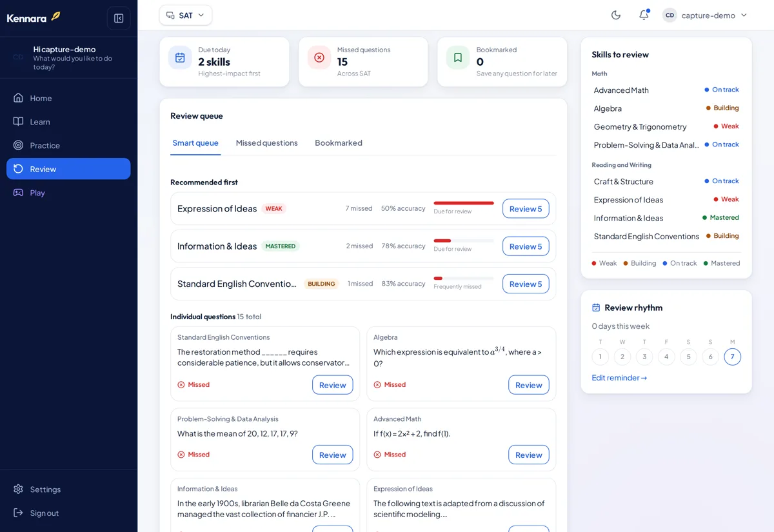Click the Edit reminder link

pyautogui.click(x=619, y=378)
